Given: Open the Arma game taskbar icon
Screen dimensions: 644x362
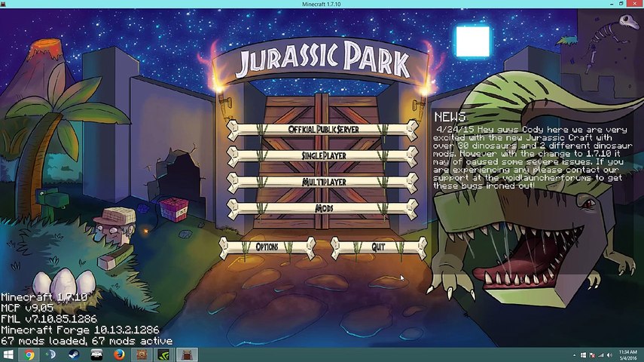Looking at the screenshot, I should pos(96,354).
